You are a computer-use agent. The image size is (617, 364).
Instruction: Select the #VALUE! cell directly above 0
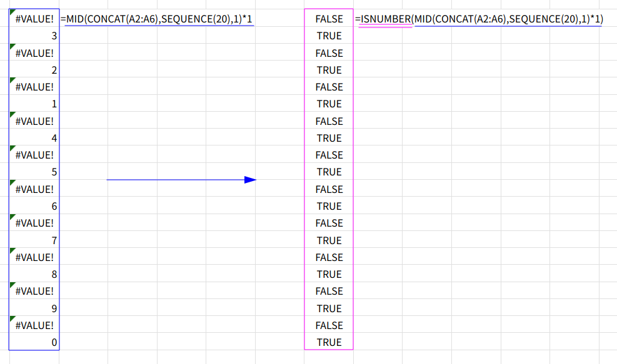point(34,325)
